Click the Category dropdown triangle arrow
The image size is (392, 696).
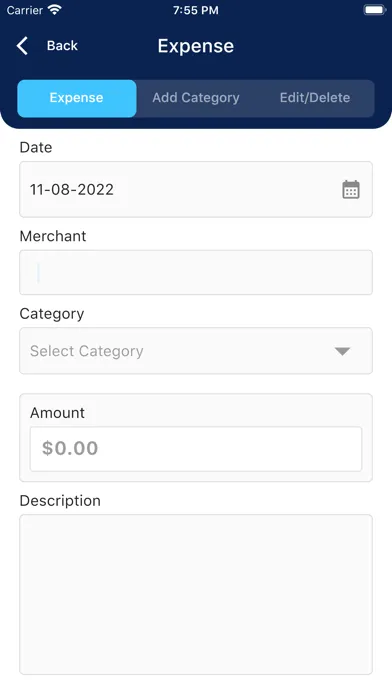[x=342, y=351]
